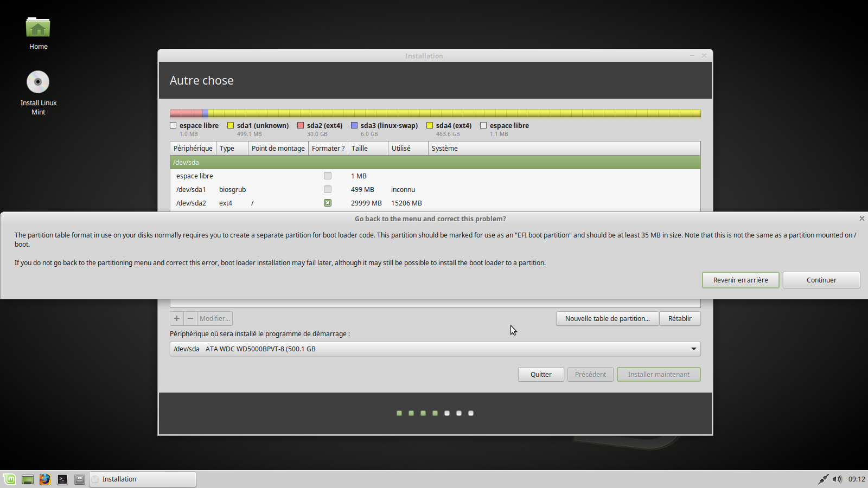Toggle the format checkbox for /dev/sda1
The height and width of the screenshot is (488, 868).
click(328, 189)
